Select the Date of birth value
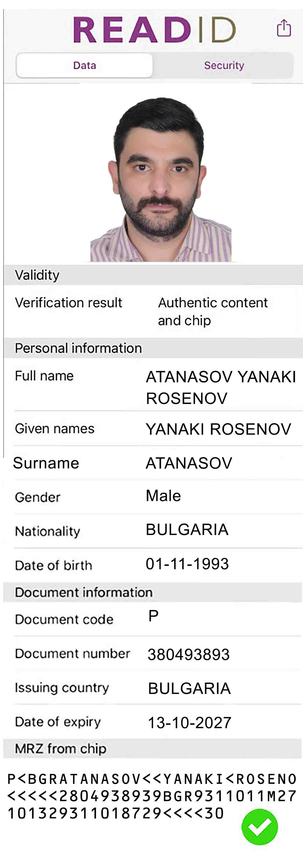 tap(187, 564)
